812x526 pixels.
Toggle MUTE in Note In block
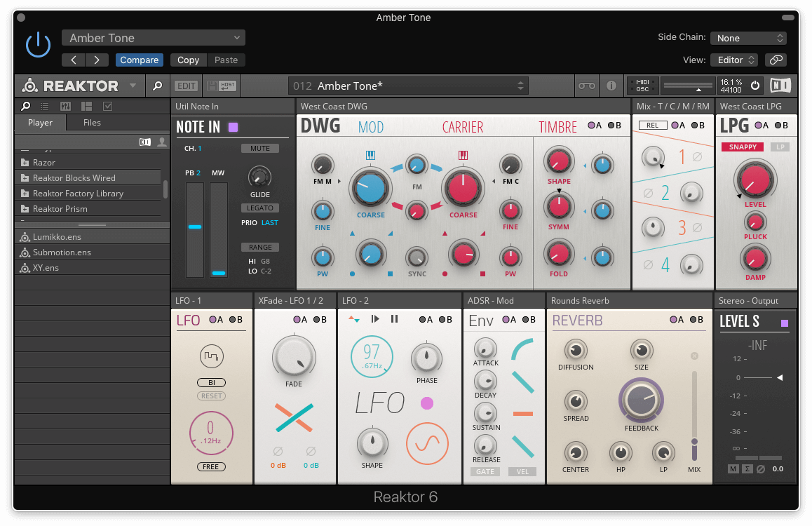[260, 149]
